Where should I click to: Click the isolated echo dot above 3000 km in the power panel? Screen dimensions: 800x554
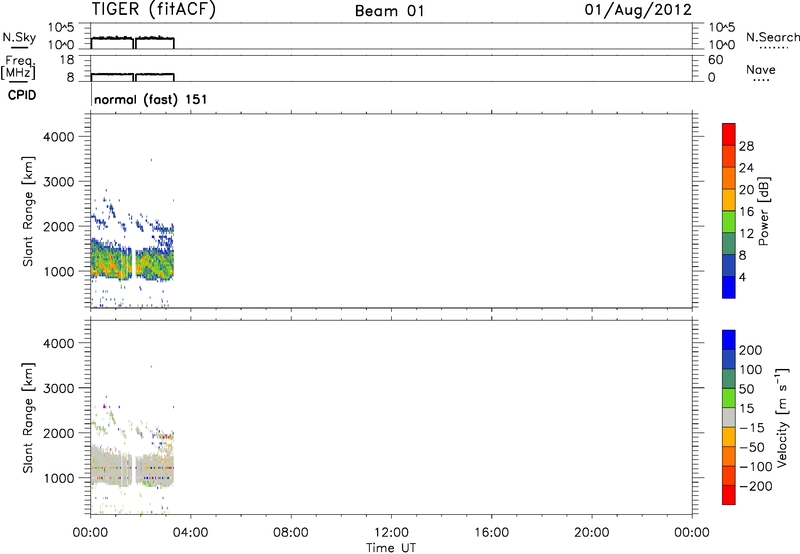[x=151, y=160]
